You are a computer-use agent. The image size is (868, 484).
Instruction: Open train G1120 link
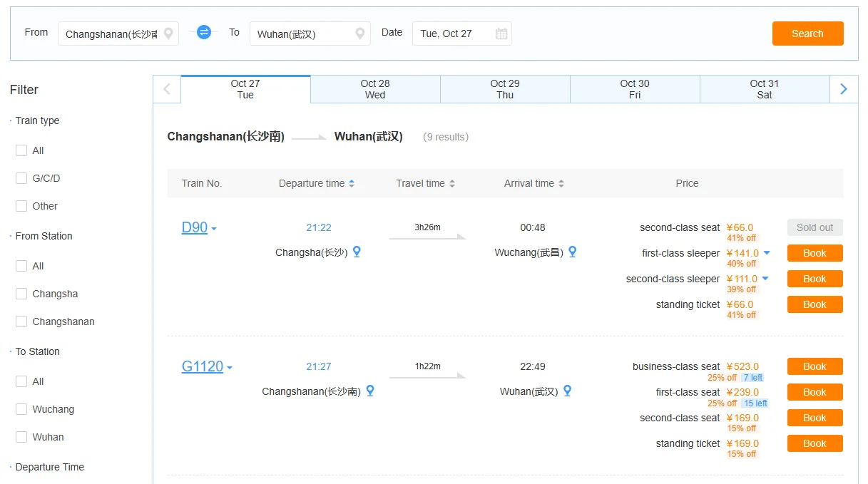coord(203,366)
